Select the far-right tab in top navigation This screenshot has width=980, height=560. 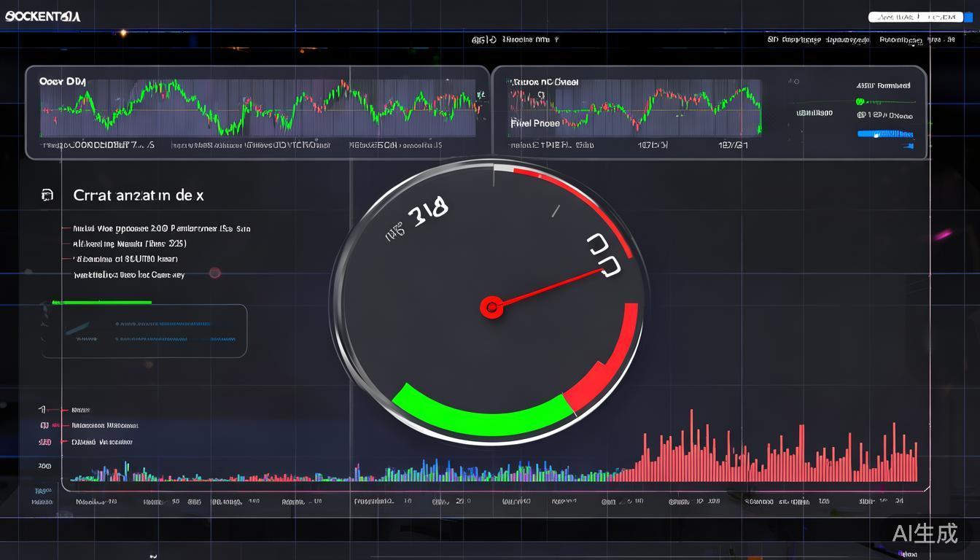pyautogui.click(x=917, y=40)
